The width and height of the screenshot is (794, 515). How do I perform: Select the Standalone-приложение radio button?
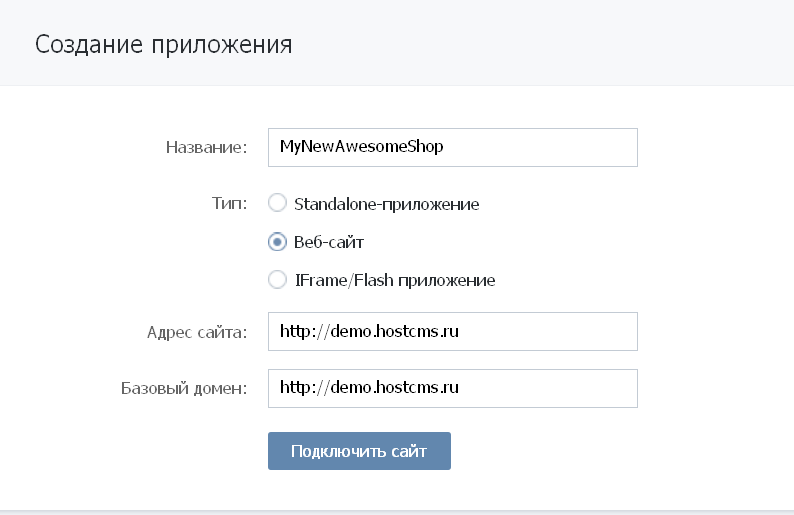click(x=278, y=204)
